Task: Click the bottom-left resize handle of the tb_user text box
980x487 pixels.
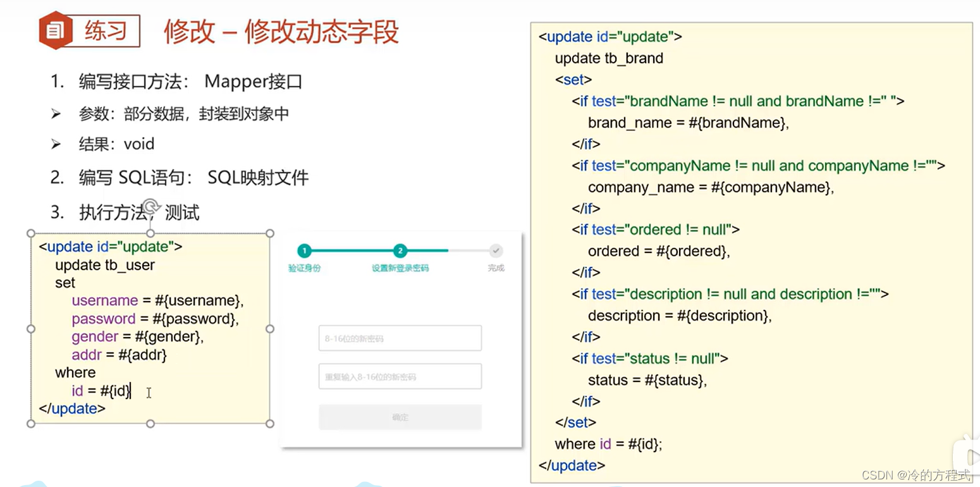Action: (x=31, y=424)
